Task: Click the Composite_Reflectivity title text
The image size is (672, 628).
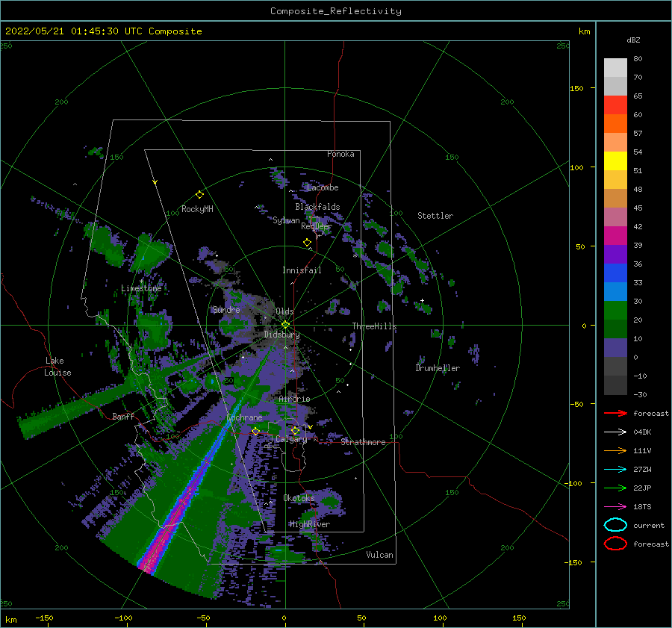Action: pyautogui.click(x=335, y=11)
